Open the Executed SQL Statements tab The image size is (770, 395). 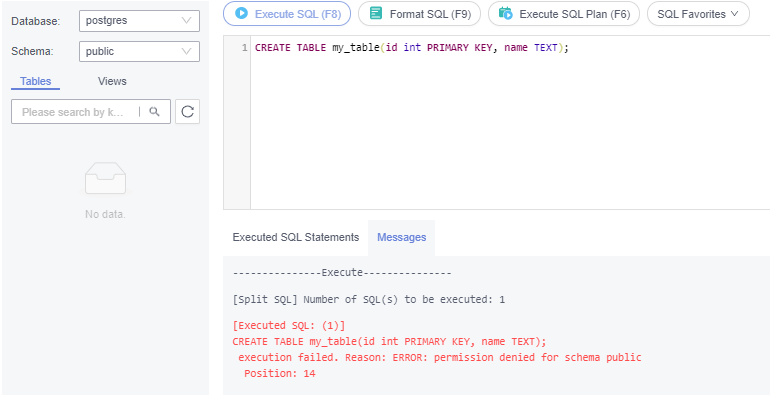(296, 237)
